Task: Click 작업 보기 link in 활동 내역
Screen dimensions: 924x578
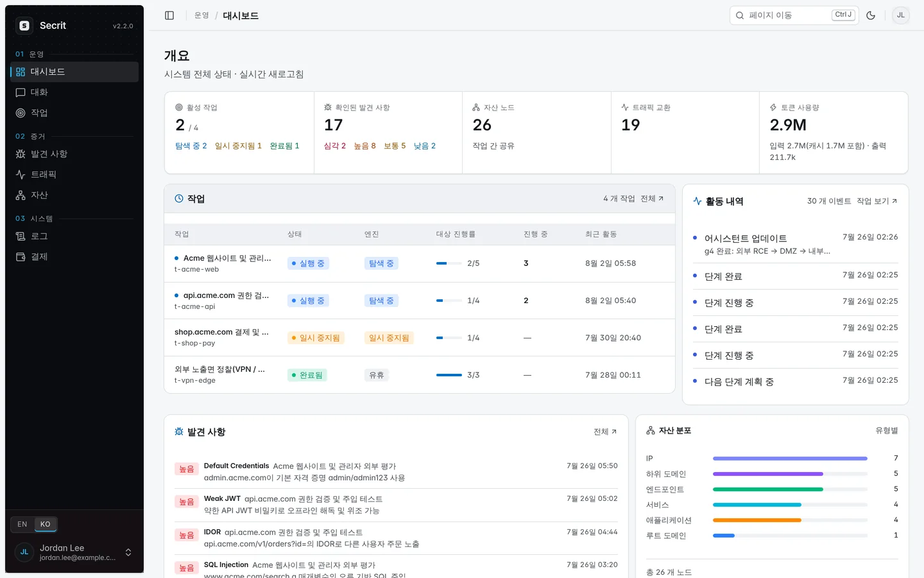Action: coord(877,201)
